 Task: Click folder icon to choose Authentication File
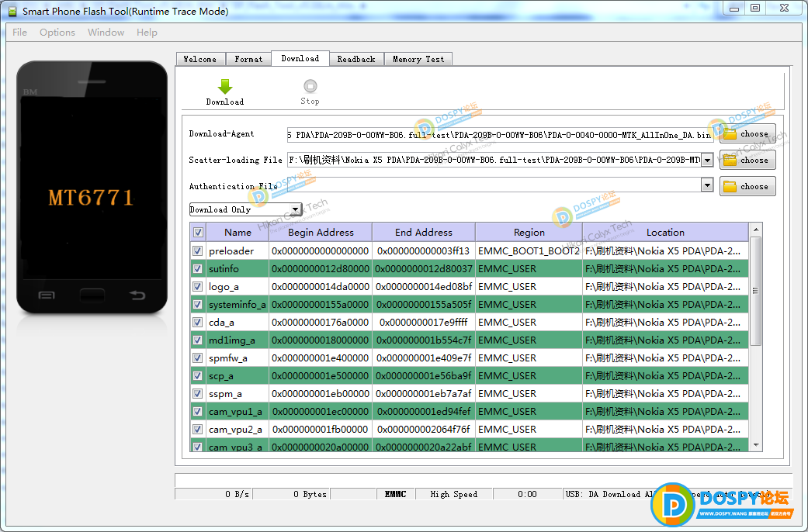[x=730, y=186]
